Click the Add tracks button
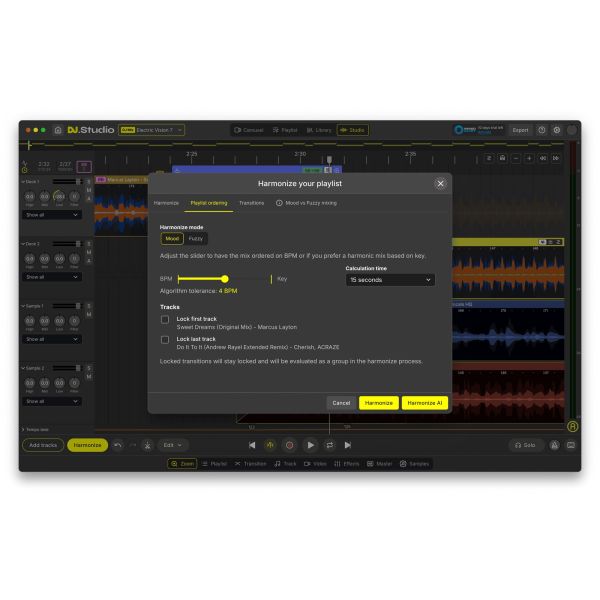Viewport: 600px width, 600px height. (x=43, y=445)
